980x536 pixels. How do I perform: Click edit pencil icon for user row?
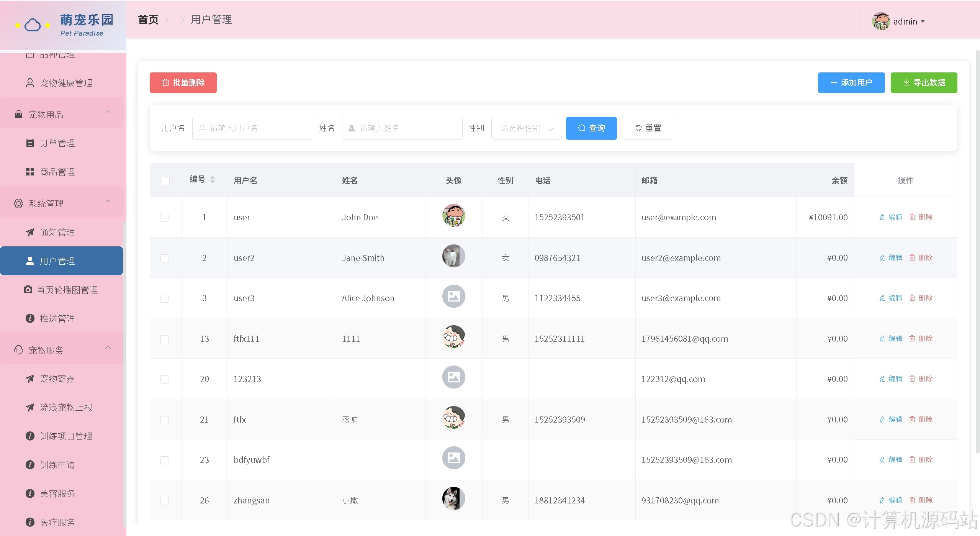(882, 217)
